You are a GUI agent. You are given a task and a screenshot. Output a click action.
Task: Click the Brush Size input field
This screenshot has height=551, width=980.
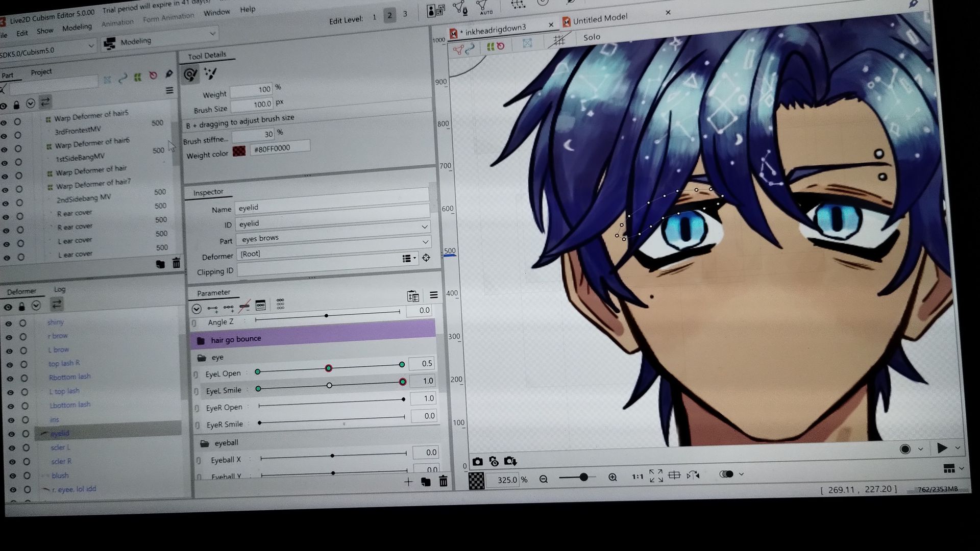point(251,105)
